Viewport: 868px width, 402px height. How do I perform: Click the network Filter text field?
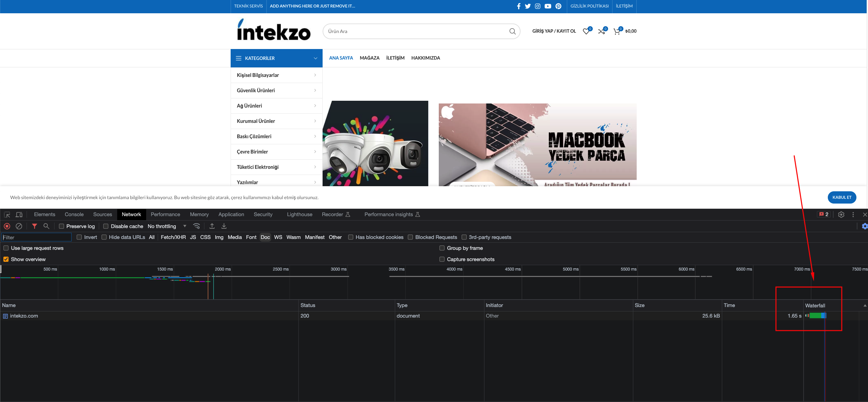point(36,237)
